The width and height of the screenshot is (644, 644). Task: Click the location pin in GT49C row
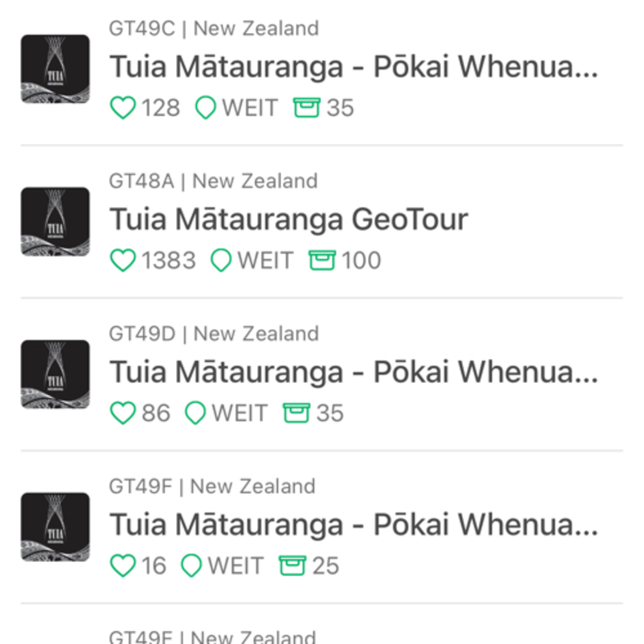point(206,107)
